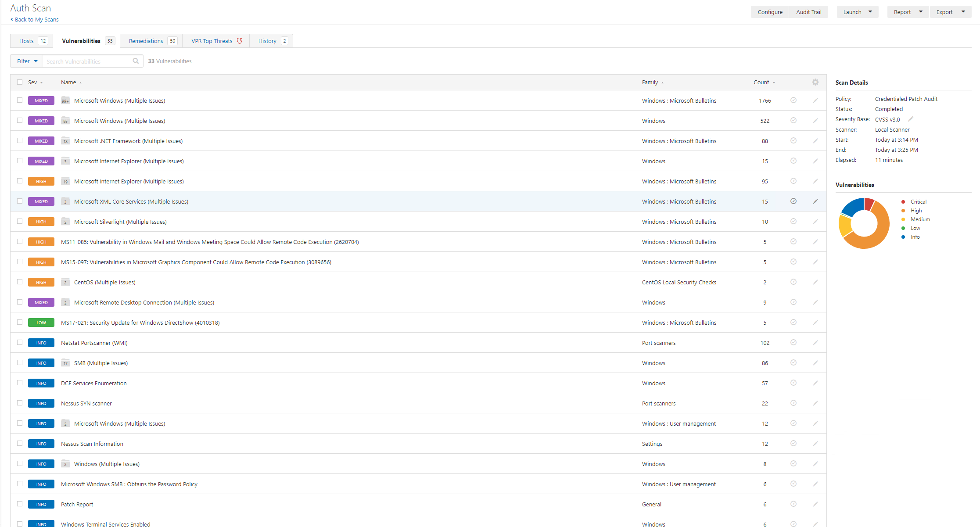Click the Critical red legend dot

[x=903, y=202]
